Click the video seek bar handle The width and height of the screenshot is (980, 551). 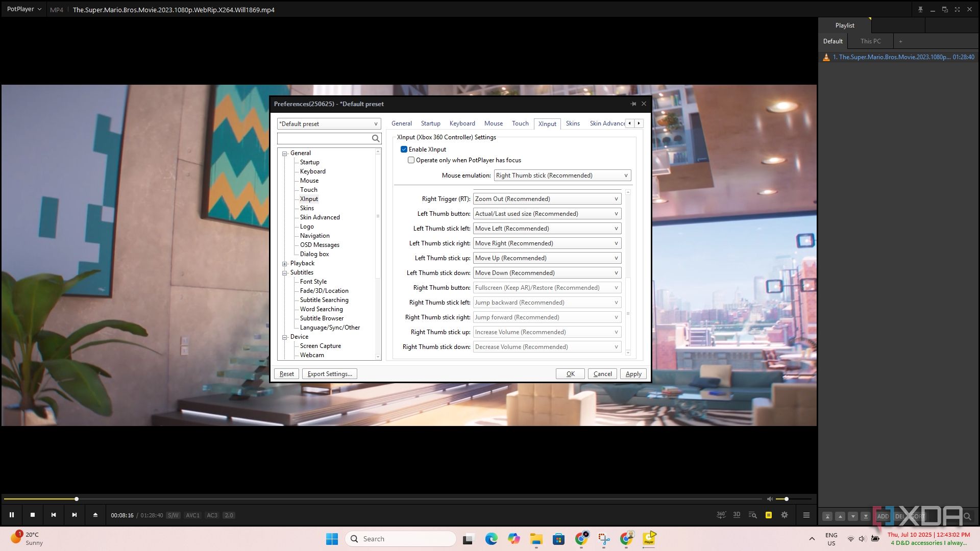point(77,498)
